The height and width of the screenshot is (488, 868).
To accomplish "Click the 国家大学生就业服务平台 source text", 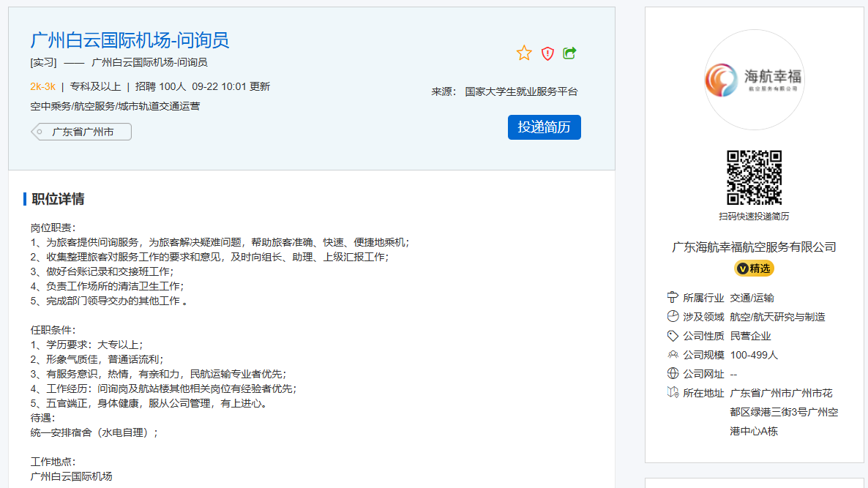I will click(x=521, y=91).
